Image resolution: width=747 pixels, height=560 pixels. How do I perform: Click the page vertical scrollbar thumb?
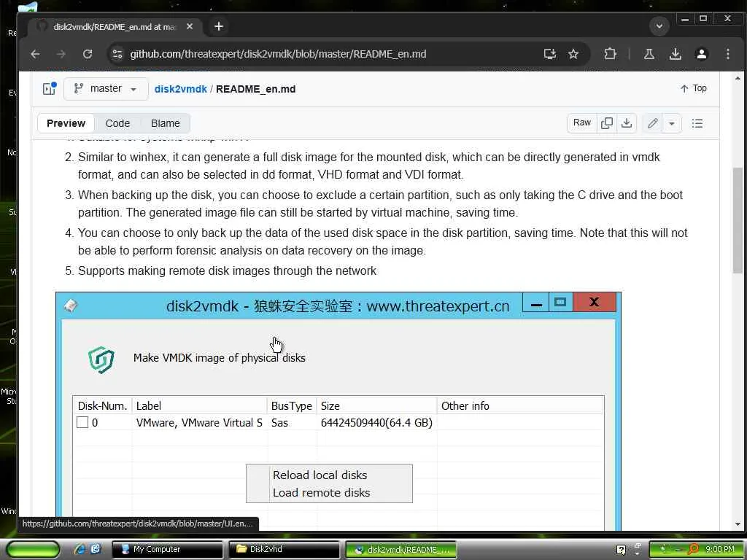point(738,220)
